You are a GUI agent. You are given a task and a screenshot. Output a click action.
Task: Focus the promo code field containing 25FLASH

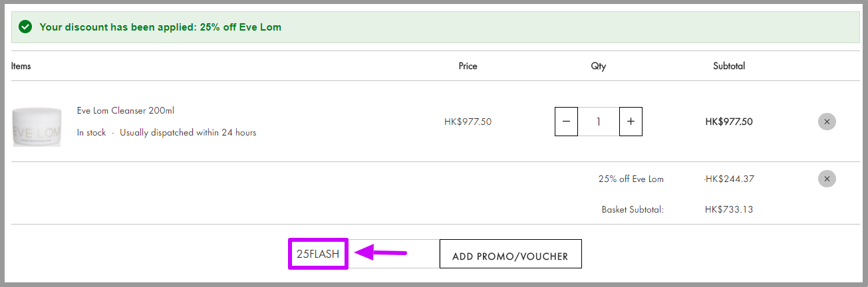pos(363,254)
